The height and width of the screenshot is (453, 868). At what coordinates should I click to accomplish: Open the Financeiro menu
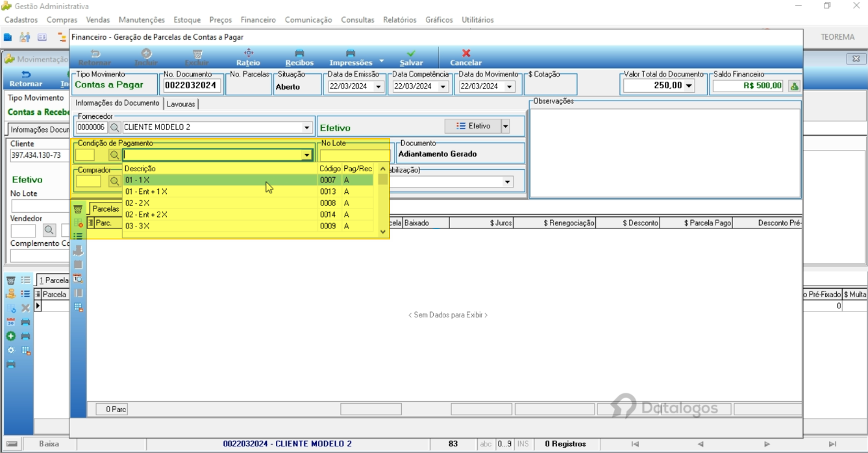[258, 20]
